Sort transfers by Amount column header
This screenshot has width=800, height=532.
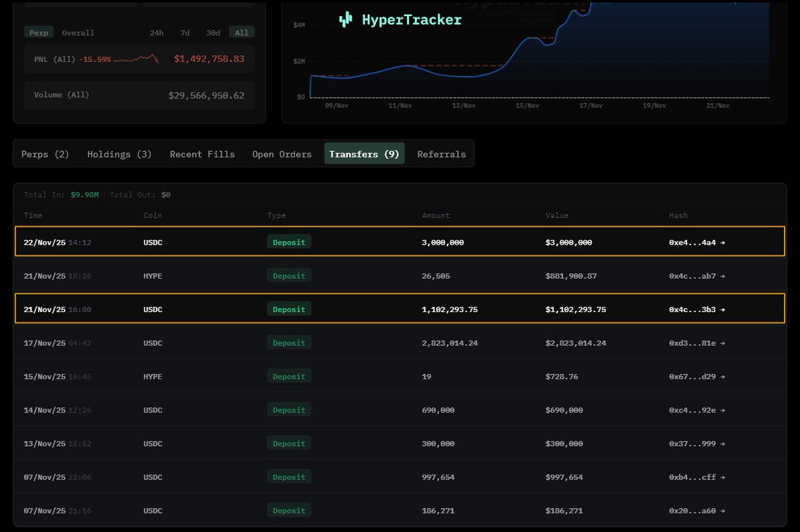(x=436, y=215)
